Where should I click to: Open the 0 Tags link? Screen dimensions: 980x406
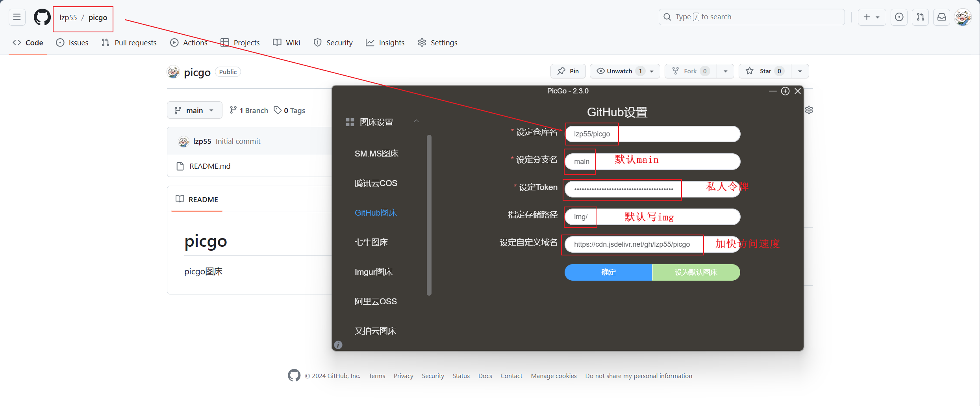pos(290,110)
